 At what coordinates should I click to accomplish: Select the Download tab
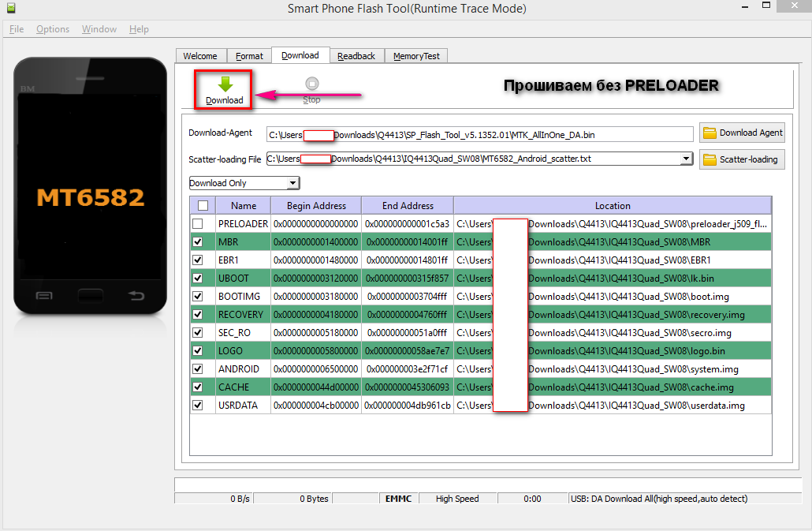[x=300, y=55]
